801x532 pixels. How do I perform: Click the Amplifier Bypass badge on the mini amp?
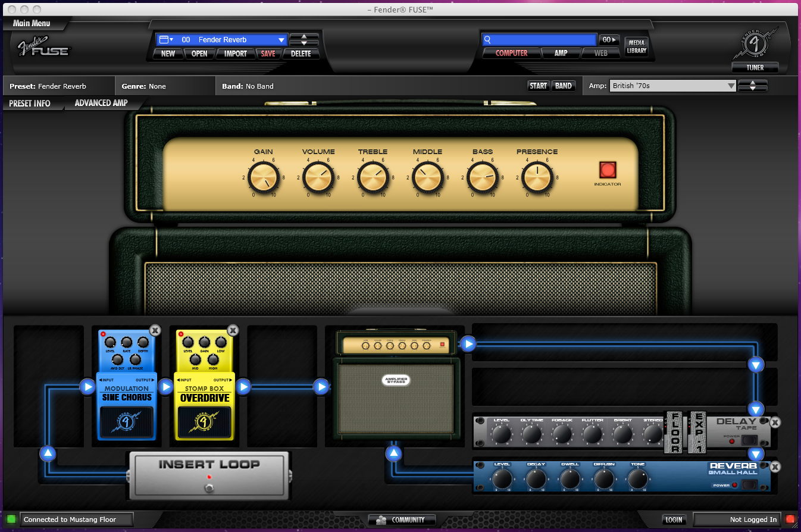[396, 380]
